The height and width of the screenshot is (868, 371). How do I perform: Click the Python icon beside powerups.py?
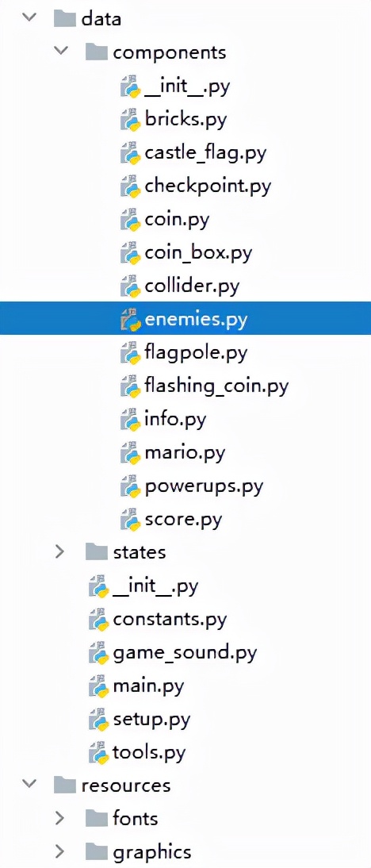[129, 486]
